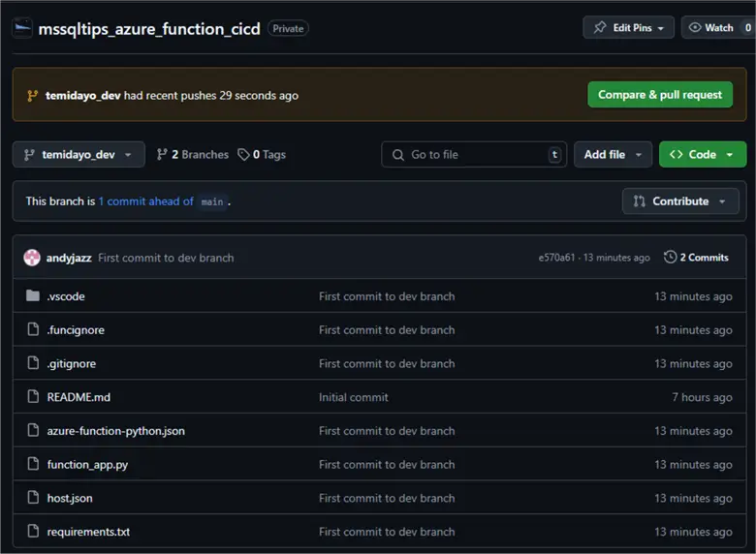Click the repository avatar icon
Image resolution: width=756 pixels, height=554 pixels.
(x=21, y=27)
